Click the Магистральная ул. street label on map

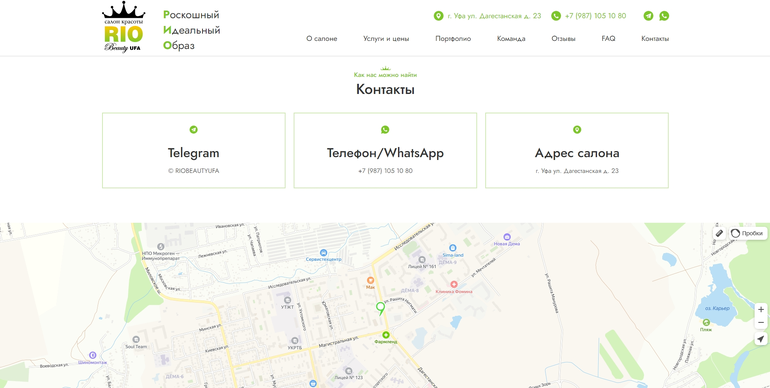click(x=339, y=341)
